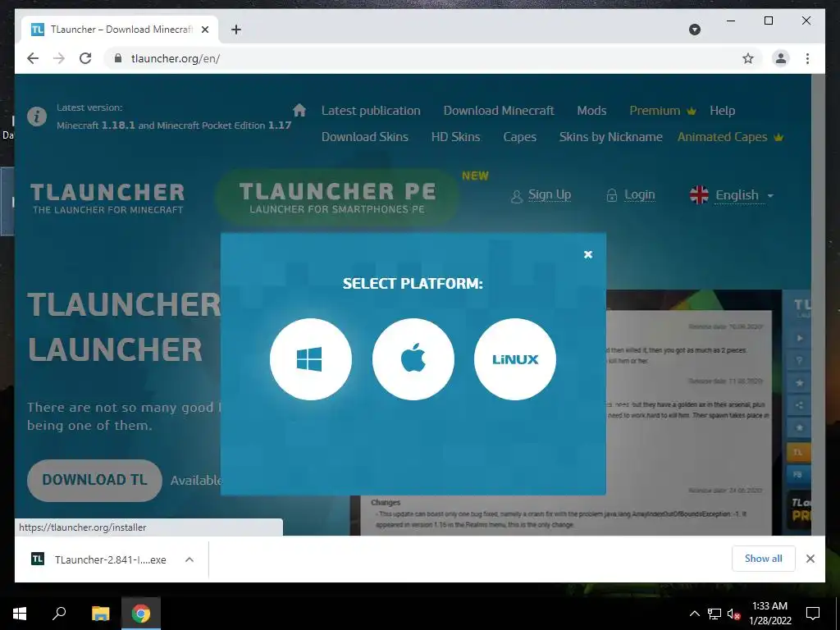Choose the Windows platform icon

pos(311,359)
